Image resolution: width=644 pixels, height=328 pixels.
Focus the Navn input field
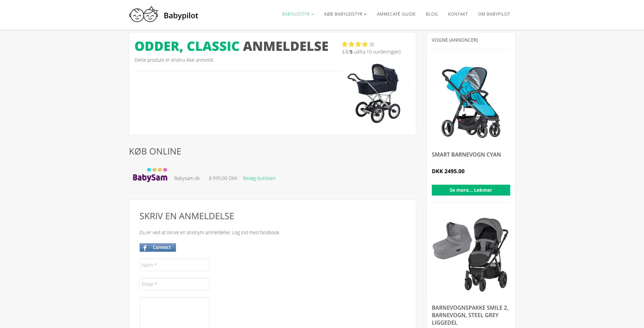coord(175,265)
